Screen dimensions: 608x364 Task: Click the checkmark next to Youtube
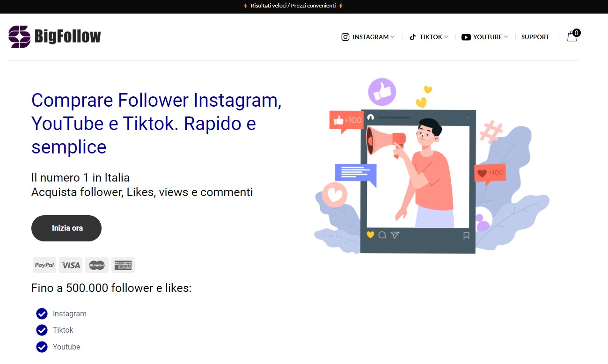coord(42,347)
